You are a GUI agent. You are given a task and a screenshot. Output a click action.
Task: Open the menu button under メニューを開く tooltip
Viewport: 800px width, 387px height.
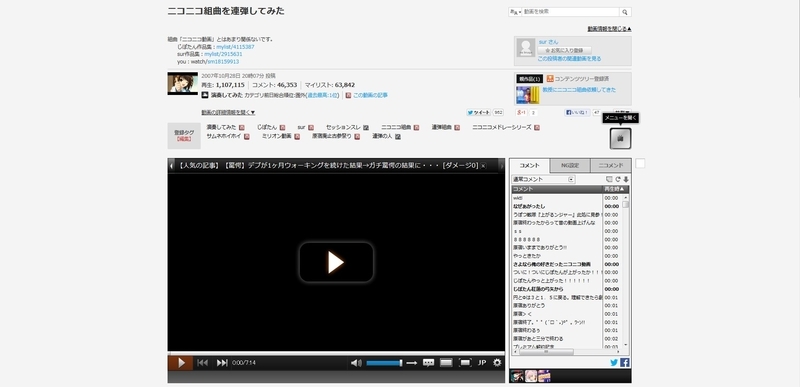pyautogui.click(x=620, y=138)
